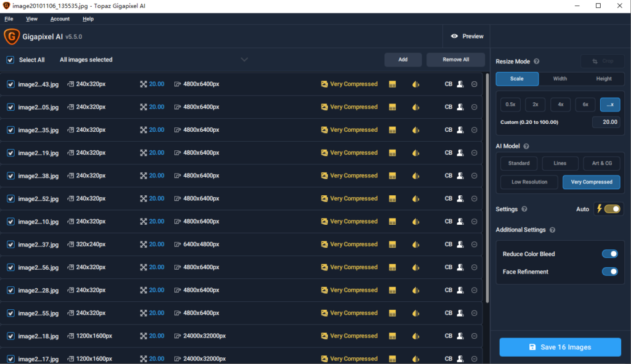This screenshot has height=364, width=631.
Task: Switch resize mode to the Width tab
Action: pyautogui.click(x=560, y=79)
